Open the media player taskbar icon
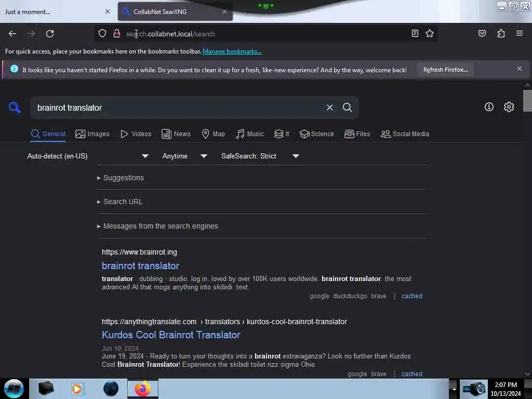 (77, 389)
